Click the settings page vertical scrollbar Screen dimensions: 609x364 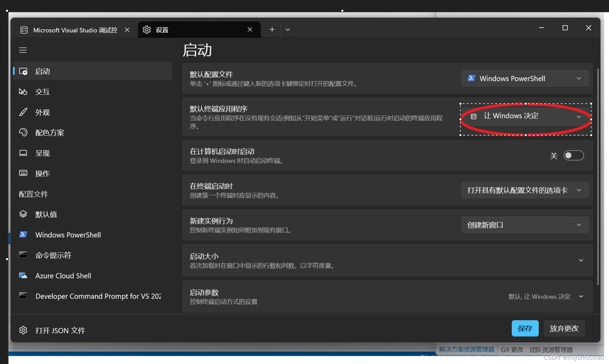[598, 177]
